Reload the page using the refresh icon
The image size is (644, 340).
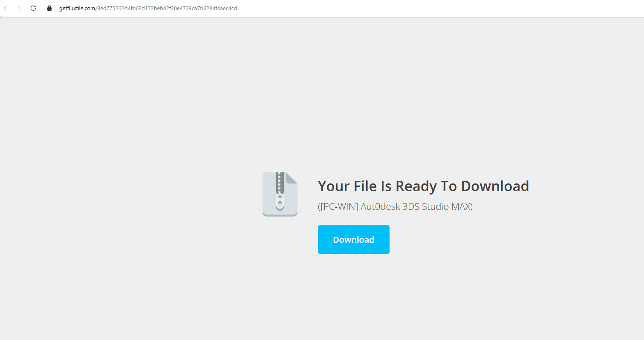[33, 8]
